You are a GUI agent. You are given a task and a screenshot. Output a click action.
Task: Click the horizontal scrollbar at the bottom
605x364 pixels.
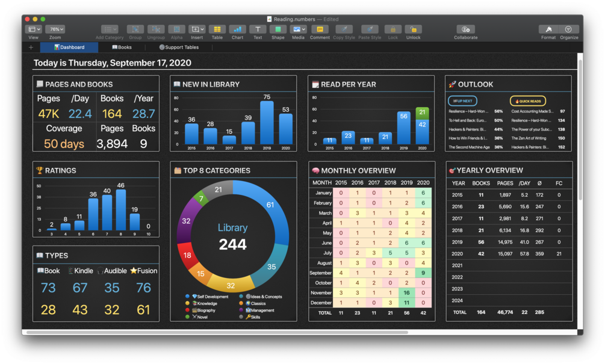point(217,332)
